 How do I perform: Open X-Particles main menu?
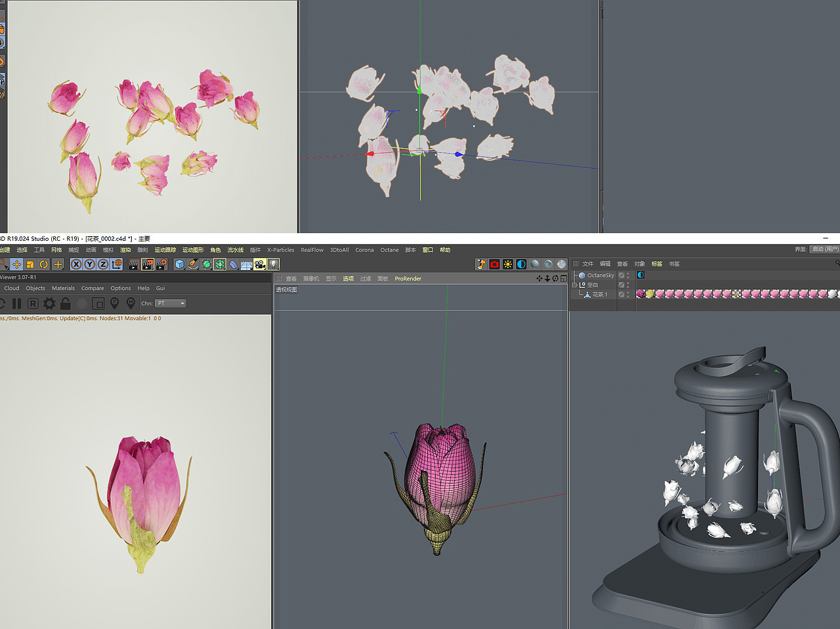pyautogui.click(x=281, y=250)
